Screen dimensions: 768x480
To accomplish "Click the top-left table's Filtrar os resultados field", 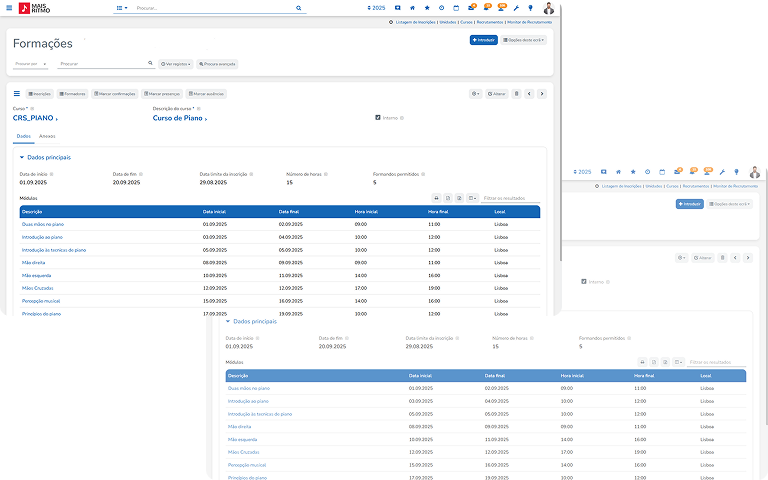I will tap(510, 198).
